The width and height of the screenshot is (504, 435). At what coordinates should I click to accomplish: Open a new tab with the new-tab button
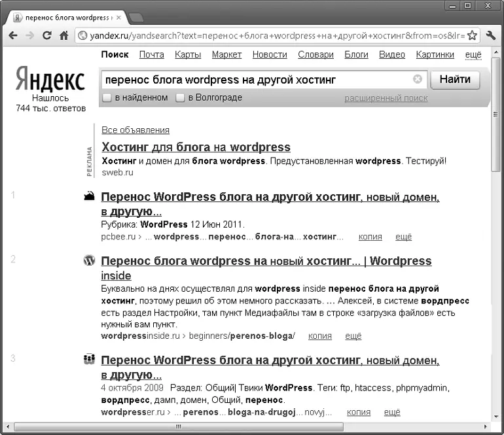[x=135, y=18]
